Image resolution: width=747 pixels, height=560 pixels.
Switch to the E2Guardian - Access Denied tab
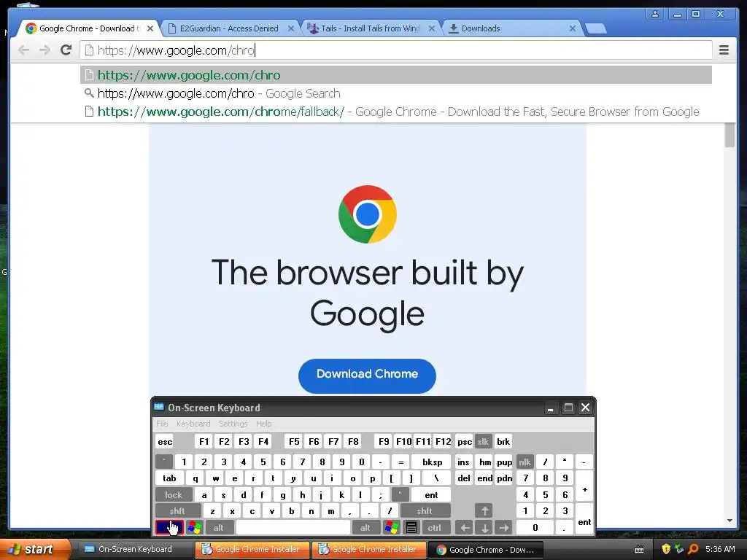229,28
